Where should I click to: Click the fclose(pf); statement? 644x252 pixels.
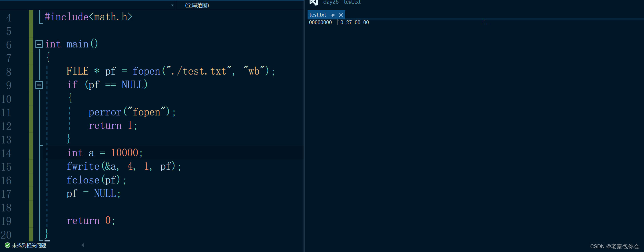(96, 180)
